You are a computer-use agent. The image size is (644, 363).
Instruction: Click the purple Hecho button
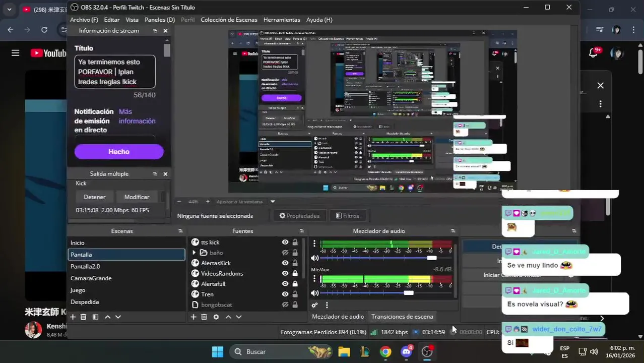click(x=119, y=152)
